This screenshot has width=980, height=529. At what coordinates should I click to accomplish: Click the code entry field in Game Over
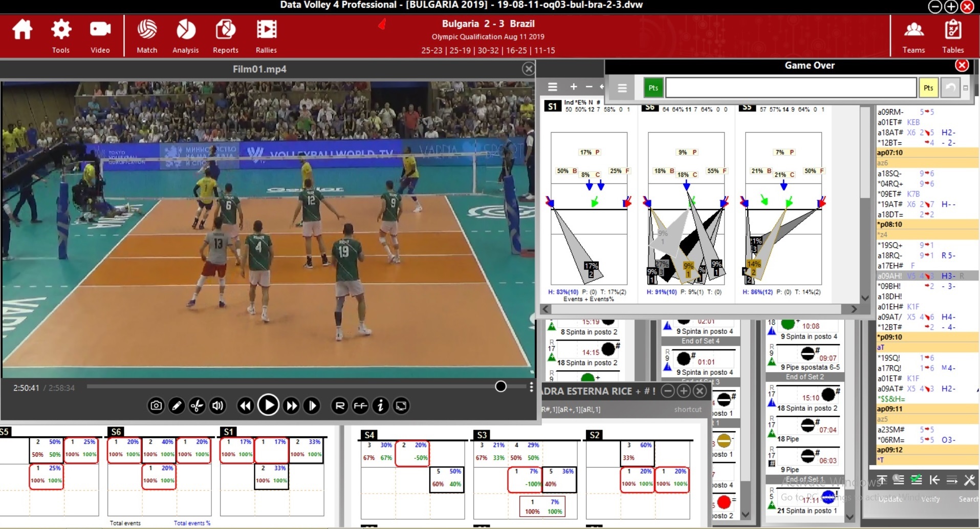pos(791,88)
